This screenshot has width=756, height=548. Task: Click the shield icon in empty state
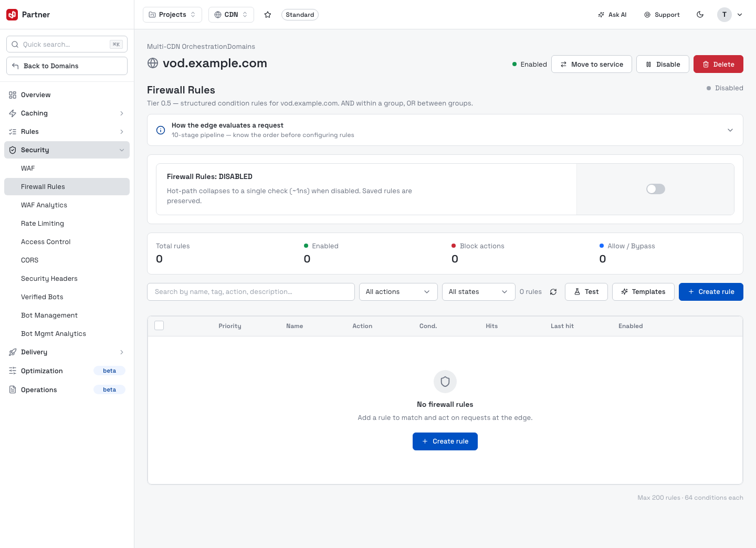tap(445, 382)
